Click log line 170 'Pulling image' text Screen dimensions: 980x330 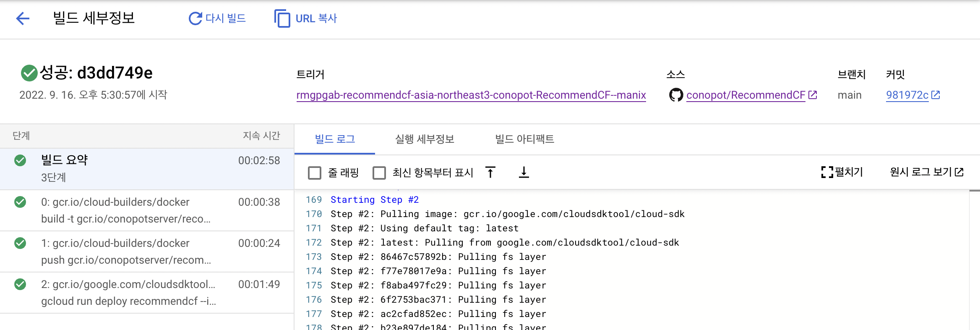pyautogui.click(x=508, y=214)
